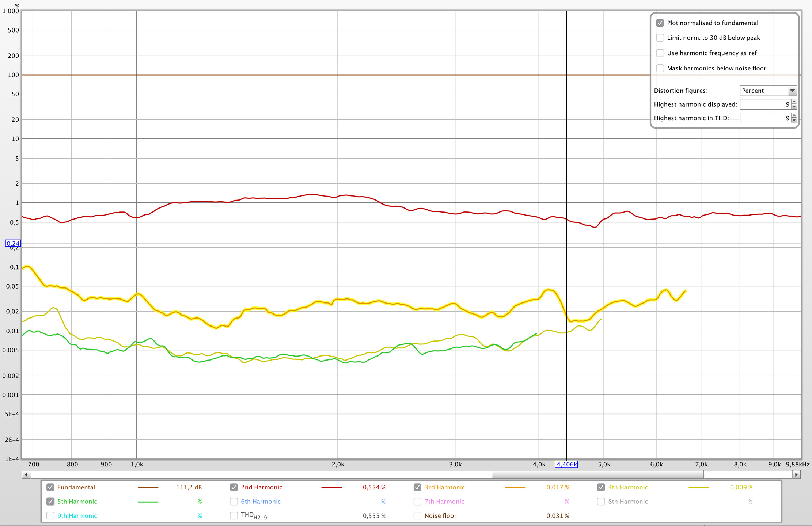Click the left scroll arrow below graph
The image size is (812, 526).
click(x=26, y=474)
